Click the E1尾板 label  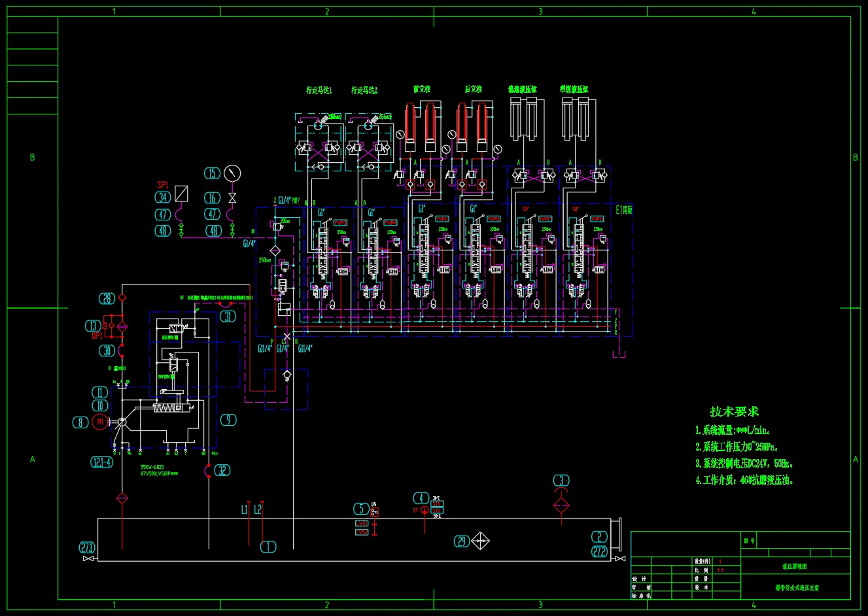coord(624,210)
